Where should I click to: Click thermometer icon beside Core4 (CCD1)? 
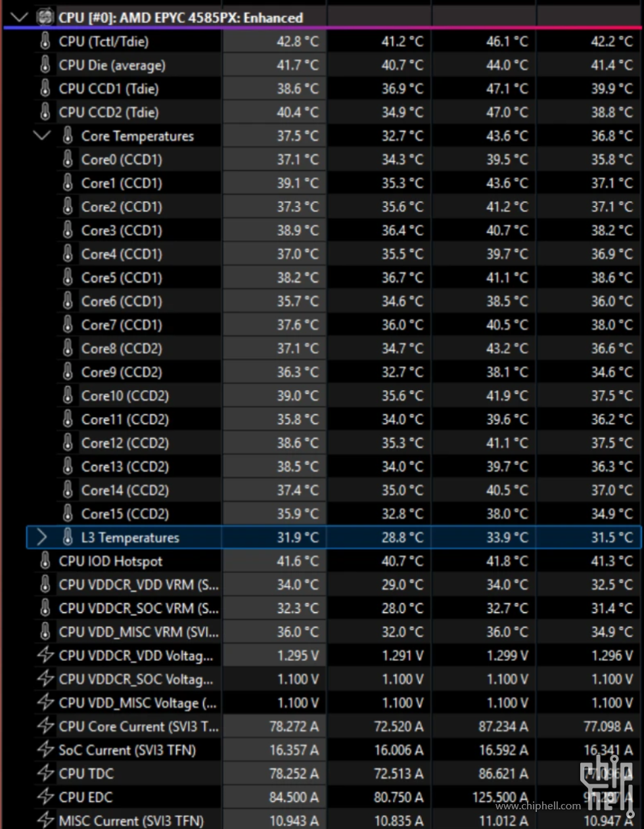pos(67,254)
